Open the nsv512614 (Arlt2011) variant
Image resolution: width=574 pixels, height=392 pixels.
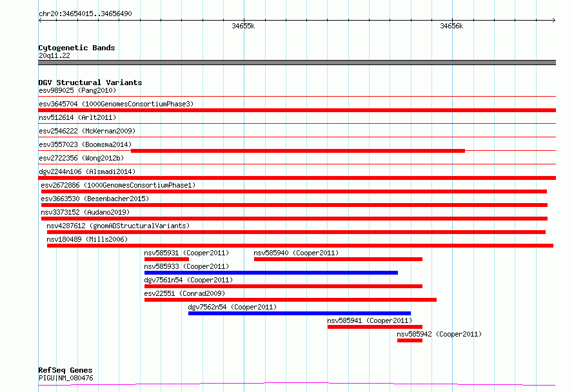pyautogui.click(x=77, y=117)
